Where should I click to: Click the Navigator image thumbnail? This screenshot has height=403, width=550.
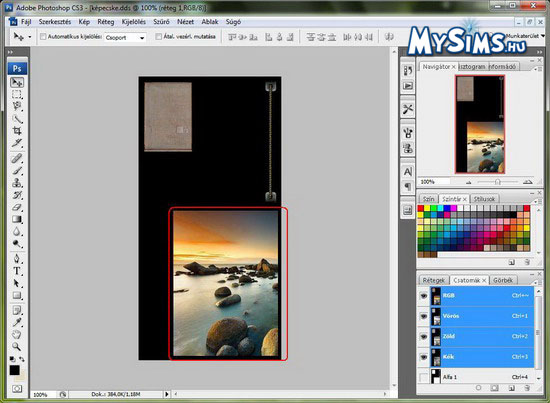(x=480, y=124)
